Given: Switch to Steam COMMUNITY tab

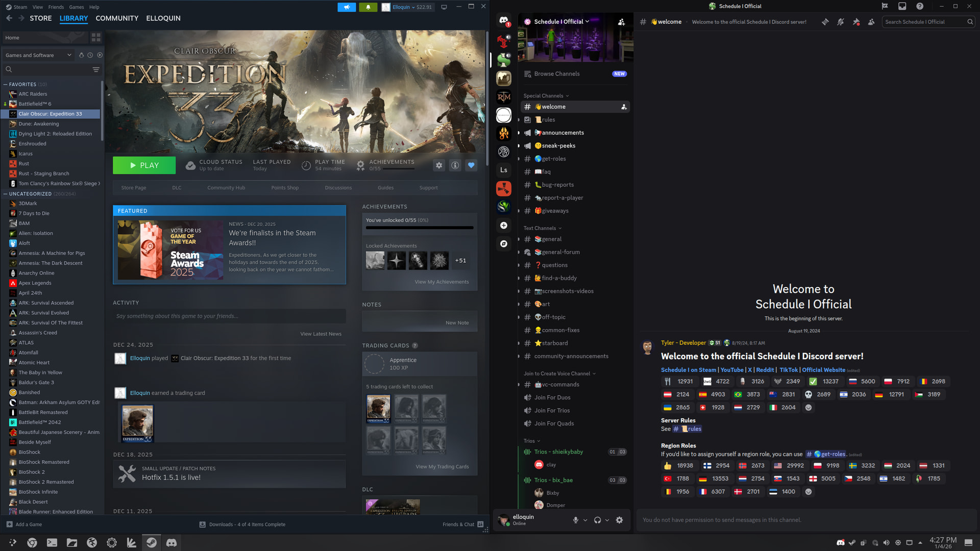Looking at the screenshot, I should (x=117, y=18).
